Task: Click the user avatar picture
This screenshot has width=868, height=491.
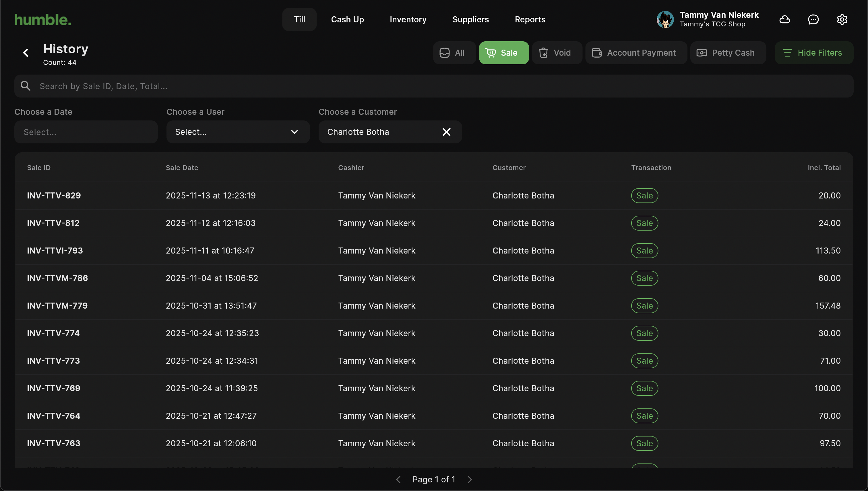Action: coord(665,20)
